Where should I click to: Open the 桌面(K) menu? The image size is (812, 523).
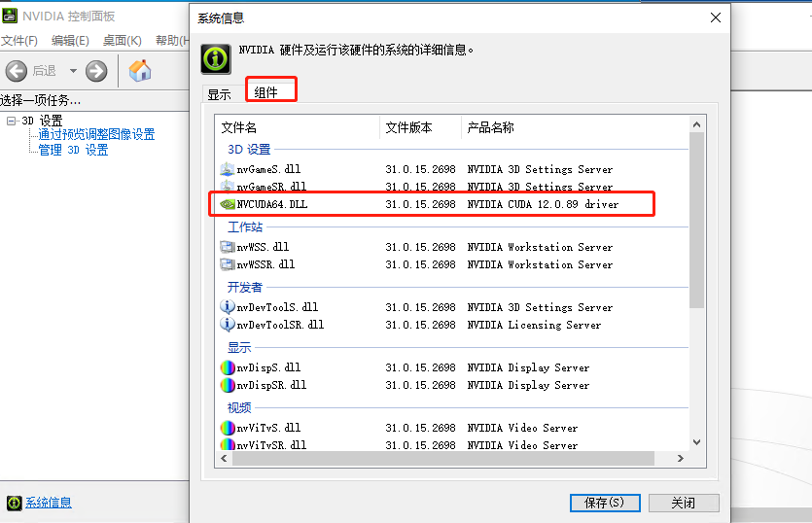point(123,41)
